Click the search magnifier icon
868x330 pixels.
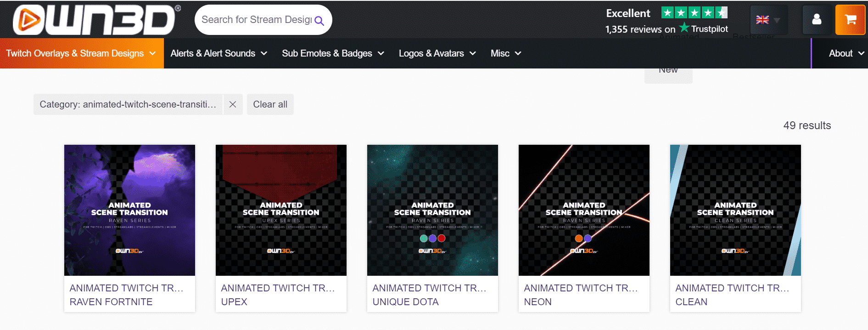coord(319,21)
